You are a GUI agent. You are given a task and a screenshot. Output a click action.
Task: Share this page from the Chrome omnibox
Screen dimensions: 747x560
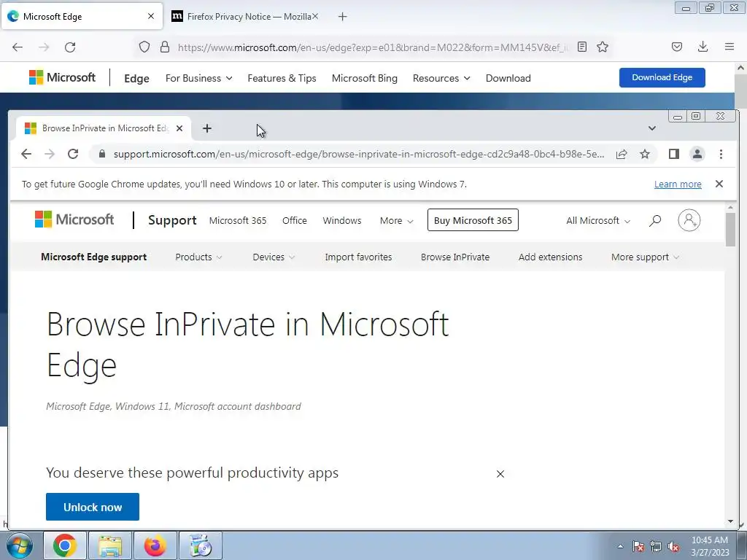tap(622, 155)
